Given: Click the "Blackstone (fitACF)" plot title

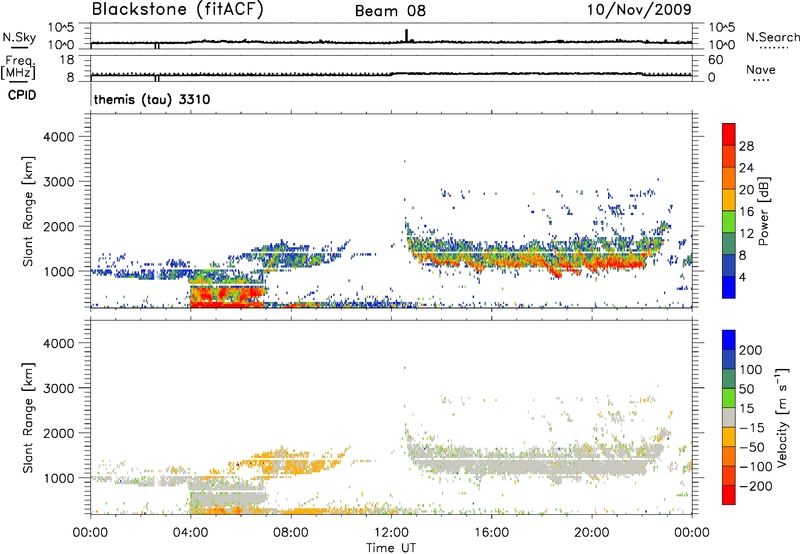Looking at the screenshot, I should [x=178, y=9].
